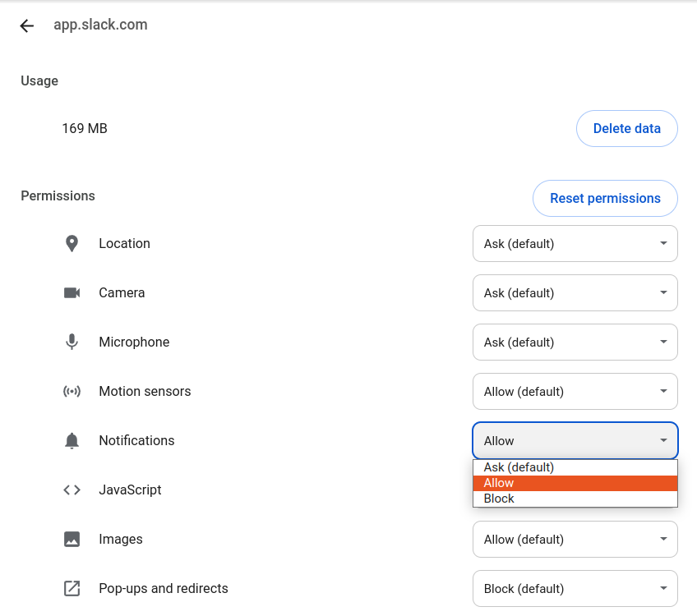Open the Images permission dropdown
Viewport: 697px width, 616px height.
pyautogui.click(x=575, y=539)
